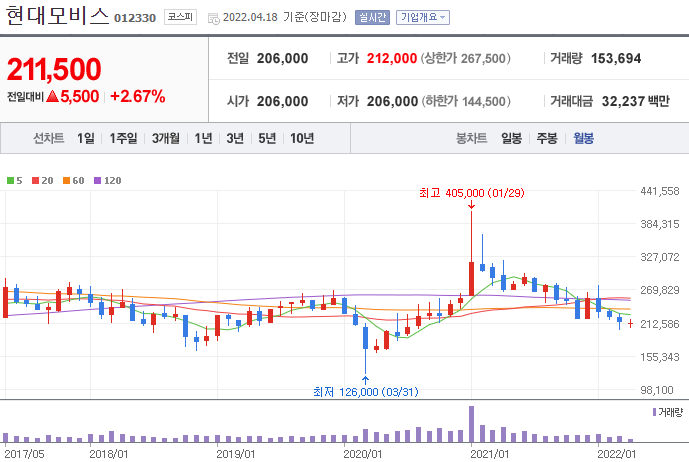Select the 3개월 line chart tab

166,138
